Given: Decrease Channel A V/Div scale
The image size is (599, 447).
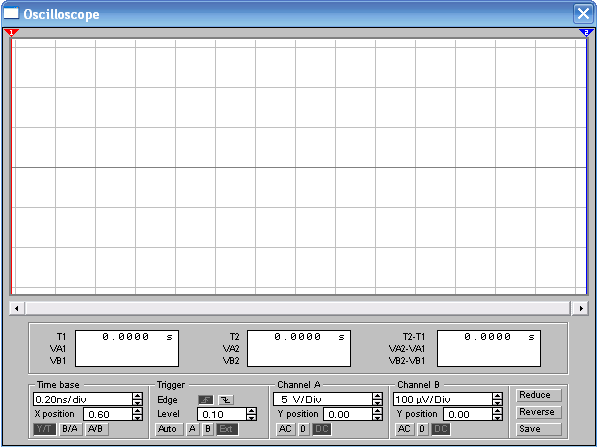Looking at the screenshot, I should [377, 402].
